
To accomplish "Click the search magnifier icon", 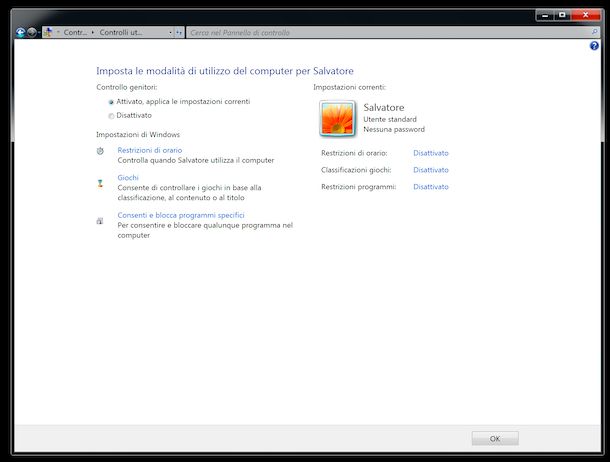I will [594, 32].
